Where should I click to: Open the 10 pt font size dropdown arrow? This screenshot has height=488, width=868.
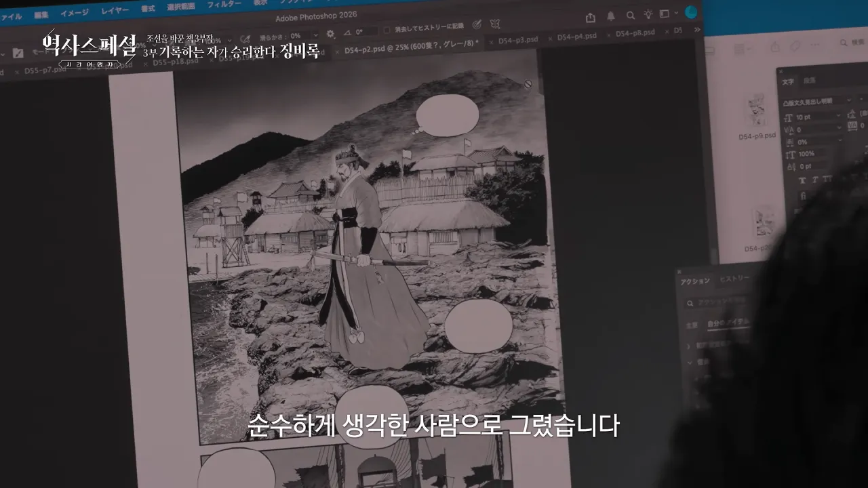[x=839, y=115]
